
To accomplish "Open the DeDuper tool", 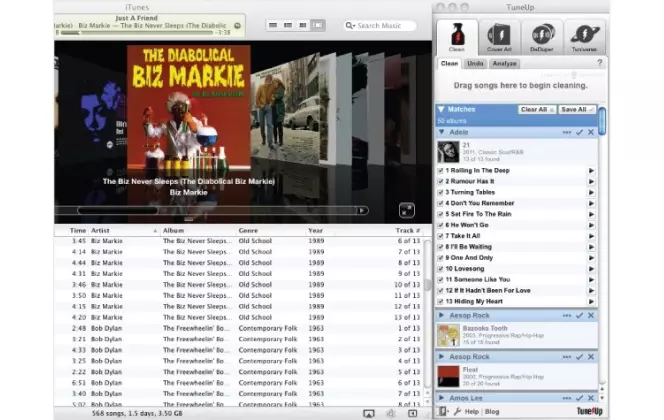I will point(542,37).
